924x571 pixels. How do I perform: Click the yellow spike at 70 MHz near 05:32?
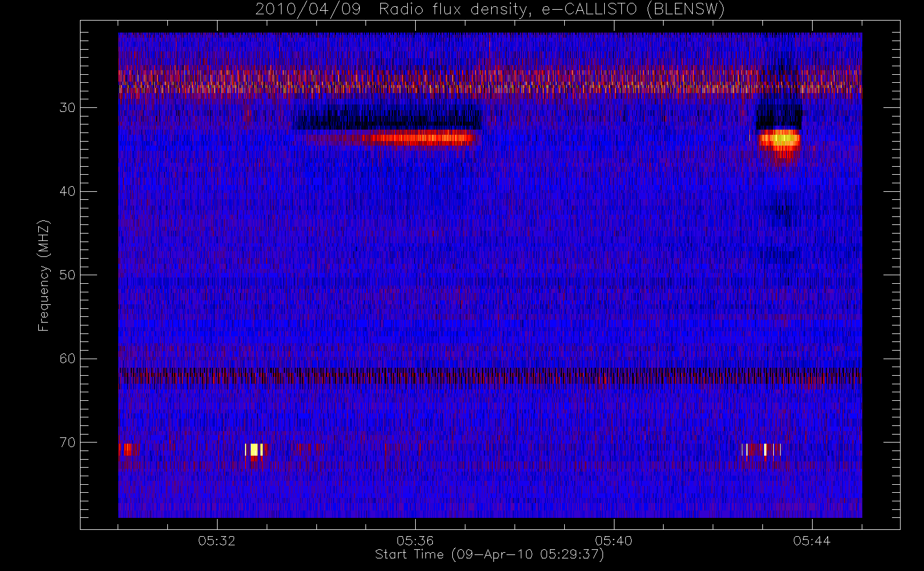pos(255,450)
